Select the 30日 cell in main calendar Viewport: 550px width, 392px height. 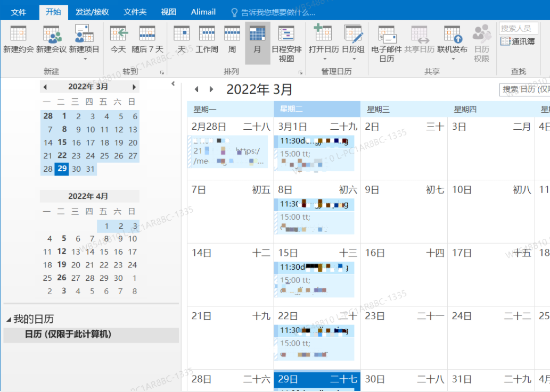[x=404, y=381]
